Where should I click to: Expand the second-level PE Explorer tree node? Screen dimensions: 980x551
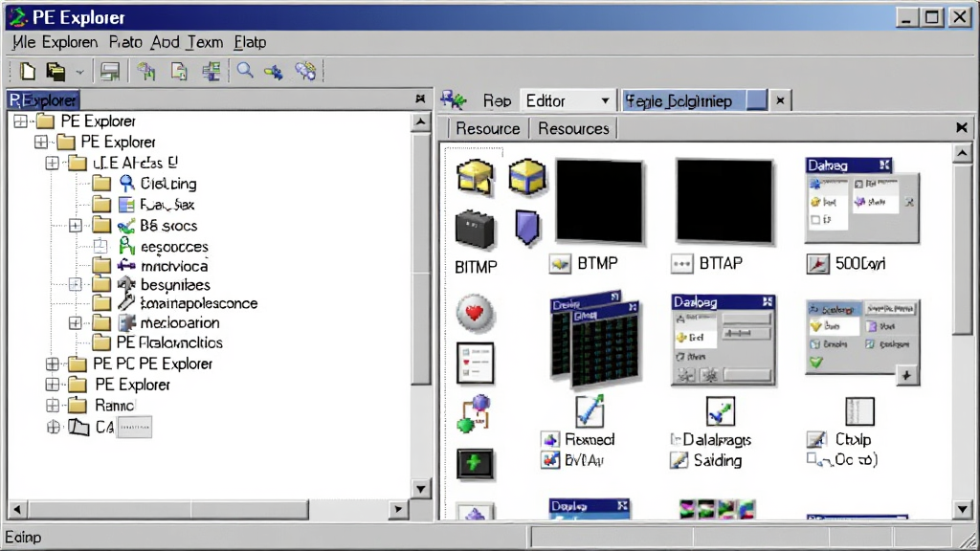[x=40, y=142]
